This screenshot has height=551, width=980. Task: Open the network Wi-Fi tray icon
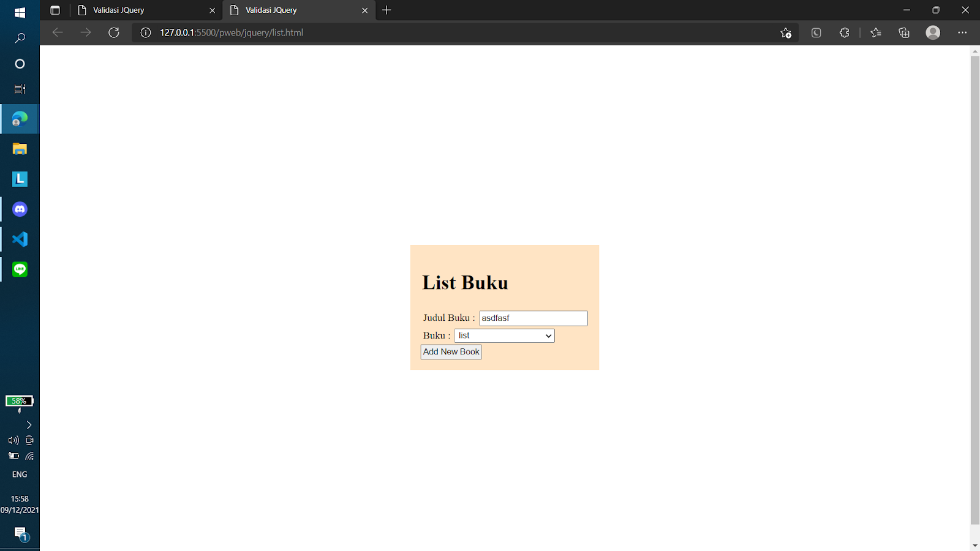29,456
